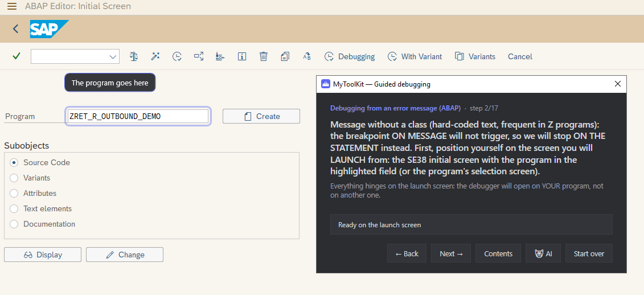Activate program with the magic wand icon
Screen dimensions: 644x295
[155, 57]
